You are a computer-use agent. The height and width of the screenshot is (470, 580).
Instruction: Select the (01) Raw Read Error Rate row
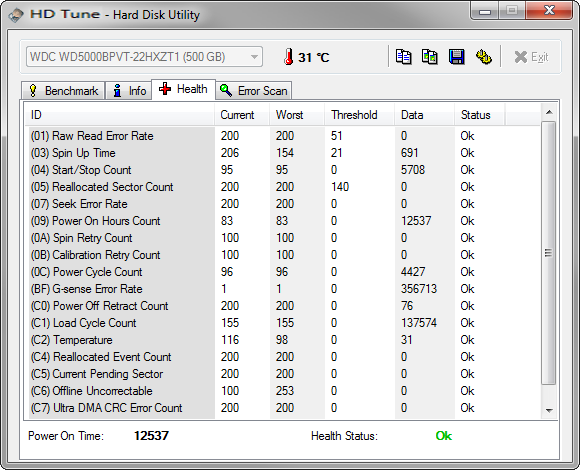point(283,136)
